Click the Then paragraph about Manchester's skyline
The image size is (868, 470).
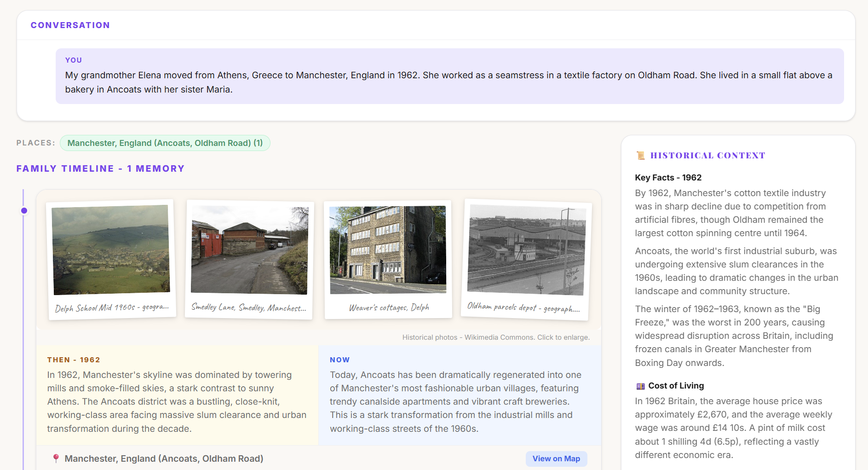177,402
